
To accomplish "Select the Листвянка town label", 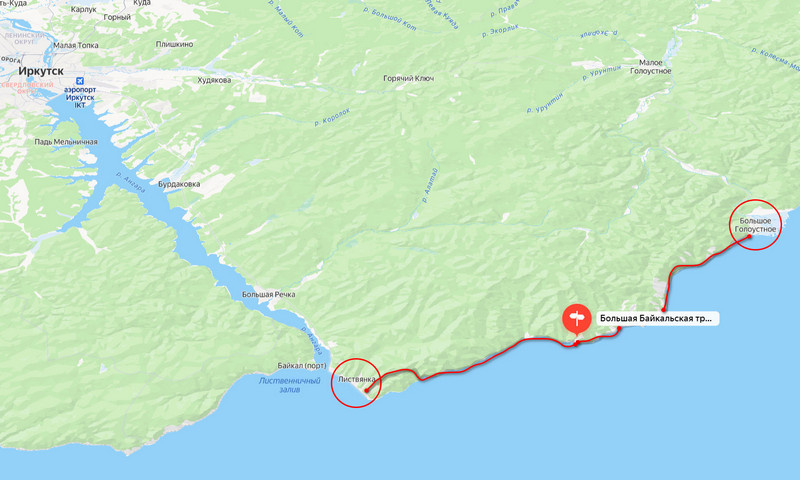I will coord(357,379).
